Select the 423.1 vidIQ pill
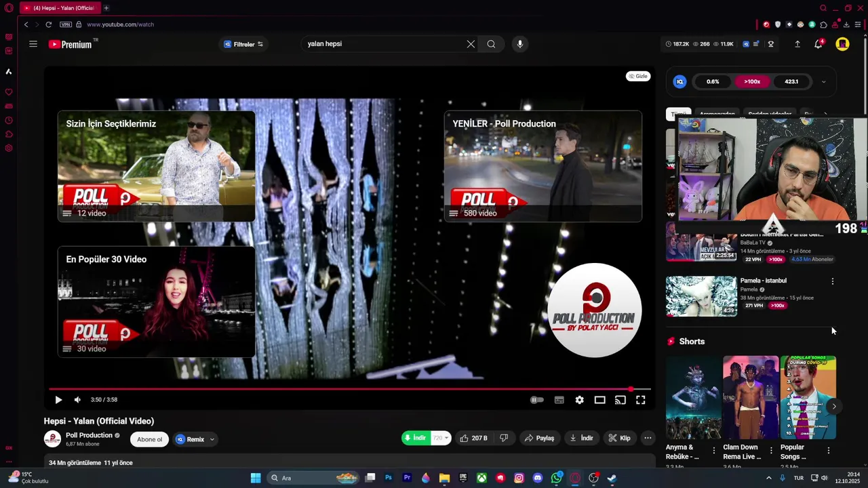Viewport: 868px width, 488px height. click(791, 82)
